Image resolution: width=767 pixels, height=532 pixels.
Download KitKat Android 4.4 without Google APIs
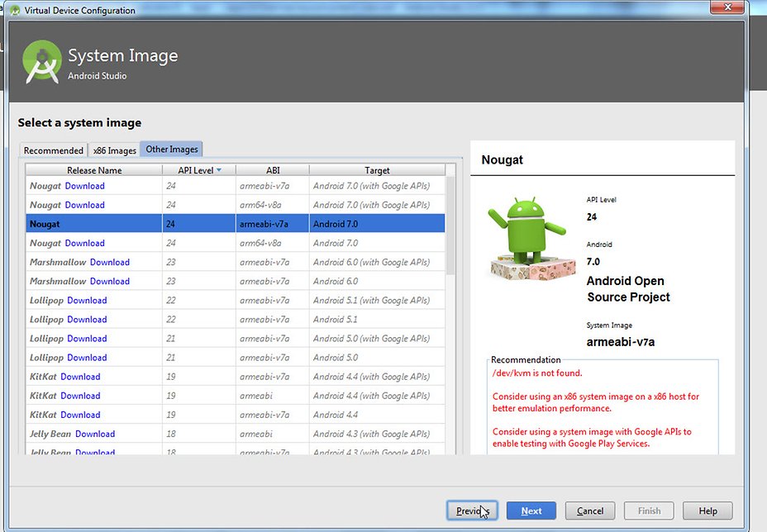click(80, 415)
